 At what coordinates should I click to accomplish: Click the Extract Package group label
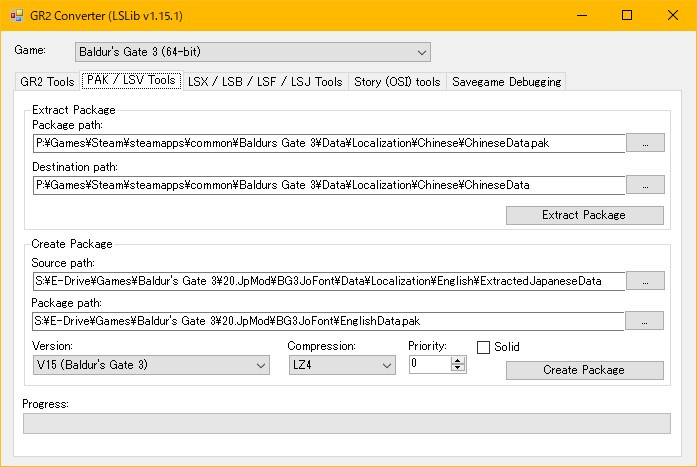(x=74, y=110)
